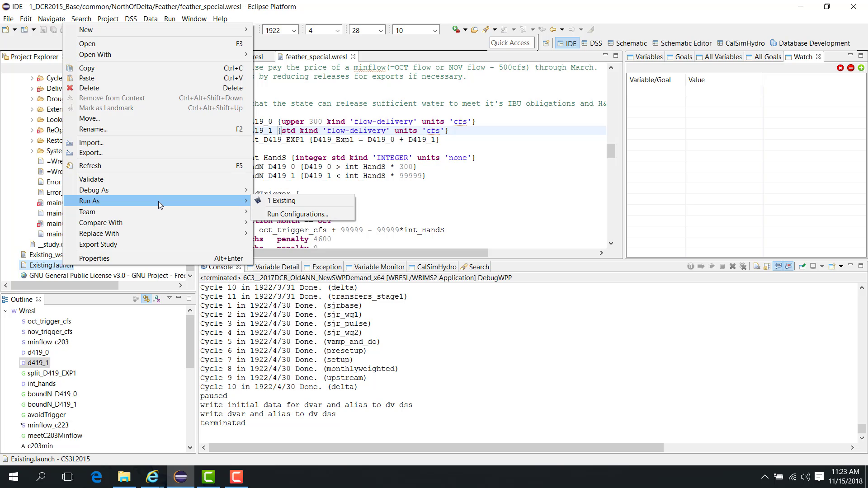The width and height of the screenshot is (868, 488).
Task: Switch to the Variables tab
Action: (x=645, y=57)
